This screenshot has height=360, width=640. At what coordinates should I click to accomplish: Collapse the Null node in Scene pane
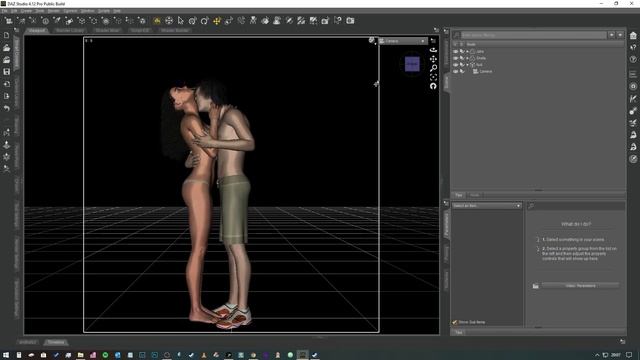(x=468, y=65)
